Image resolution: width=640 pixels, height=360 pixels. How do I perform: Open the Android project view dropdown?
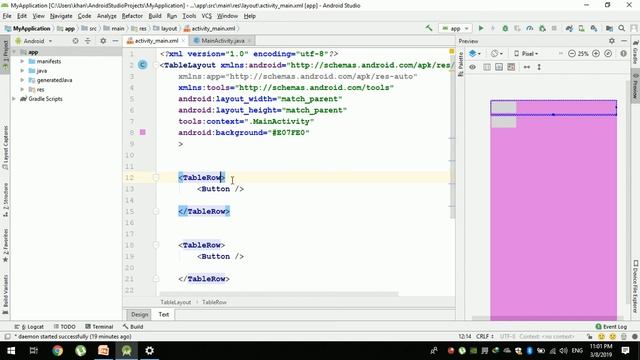(34, 41)
